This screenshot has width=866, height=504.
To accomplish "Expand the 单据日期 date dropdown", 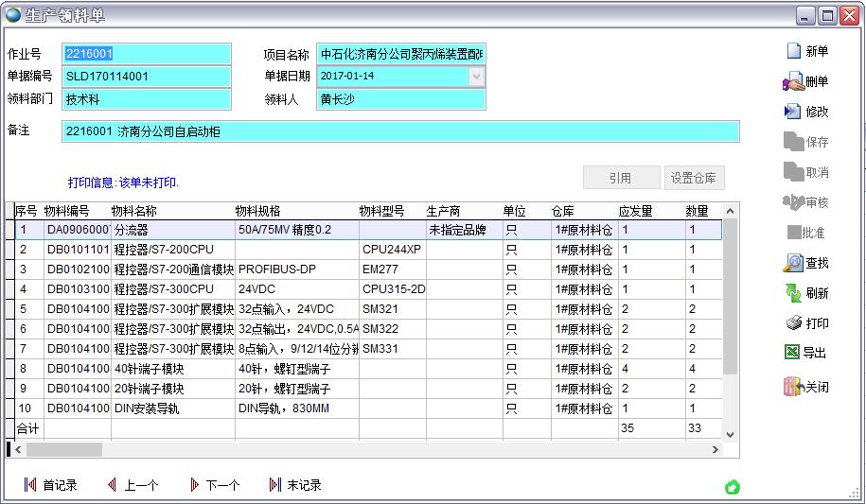I will [x=476, y=77].
